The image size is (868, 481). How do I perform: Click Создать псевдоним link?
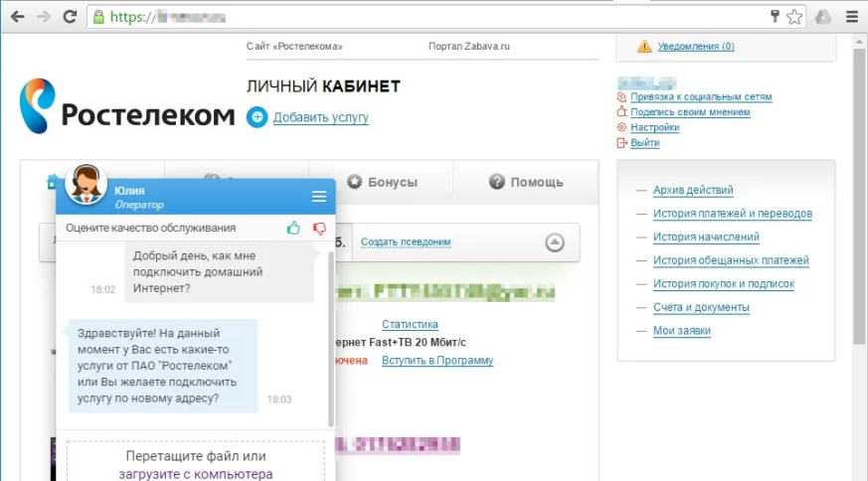(406, 241)
